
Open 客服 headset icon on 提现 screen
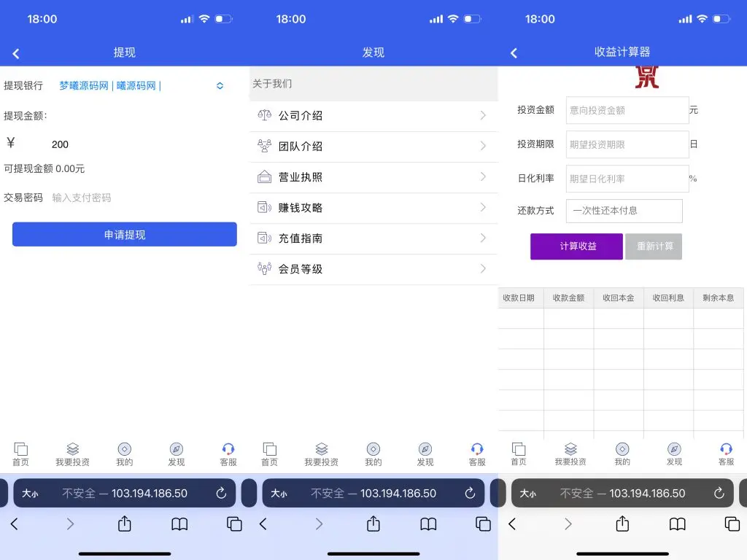click(x=228, y=449)
